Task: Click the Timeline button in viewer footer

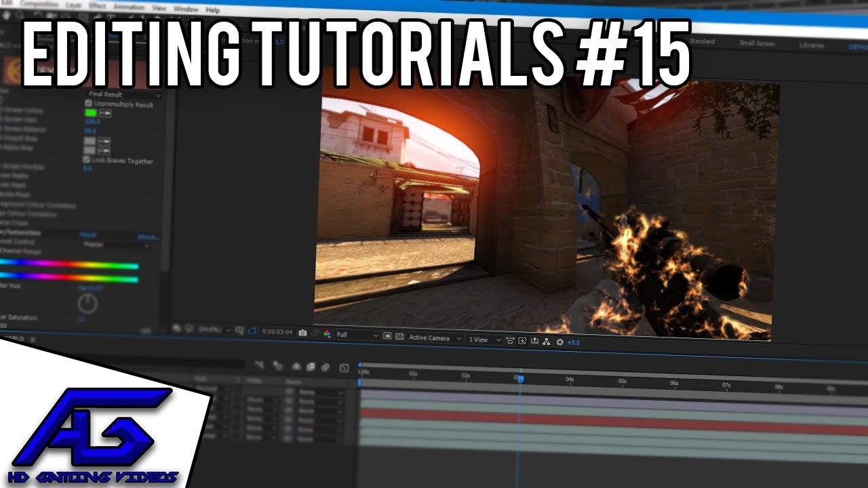Action: (x=534, y=341)
